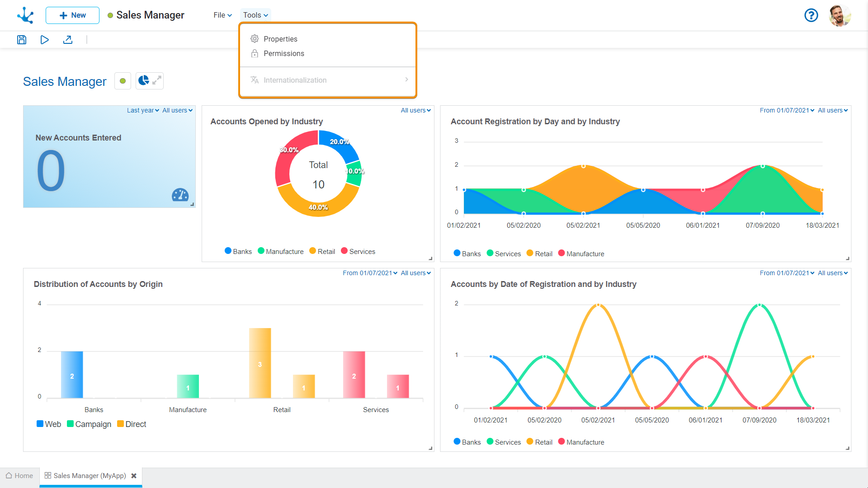Click the export share icon
The width and height of the screenshot is (868, 488).
68,40
